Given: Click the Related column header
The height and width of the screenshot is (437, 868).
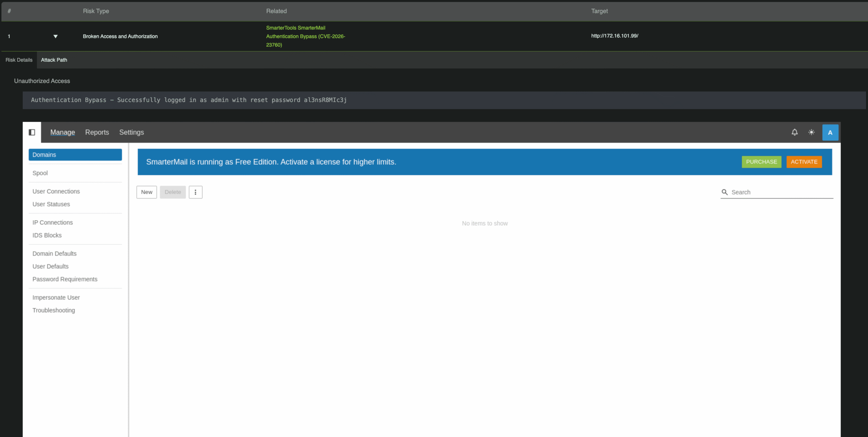Looking at the screenshot, I should tap(276, 11).
